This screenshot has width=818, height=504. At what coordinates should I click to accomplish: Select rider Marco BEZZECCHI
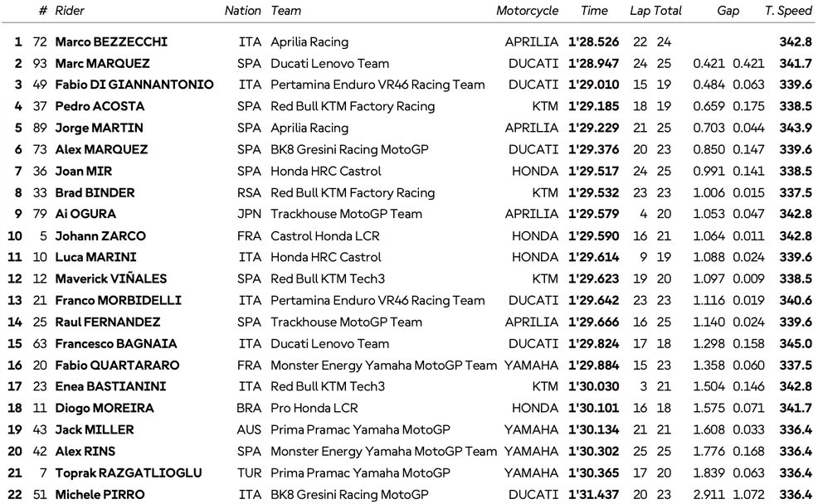pyautogui.click(x=110, y=41)
